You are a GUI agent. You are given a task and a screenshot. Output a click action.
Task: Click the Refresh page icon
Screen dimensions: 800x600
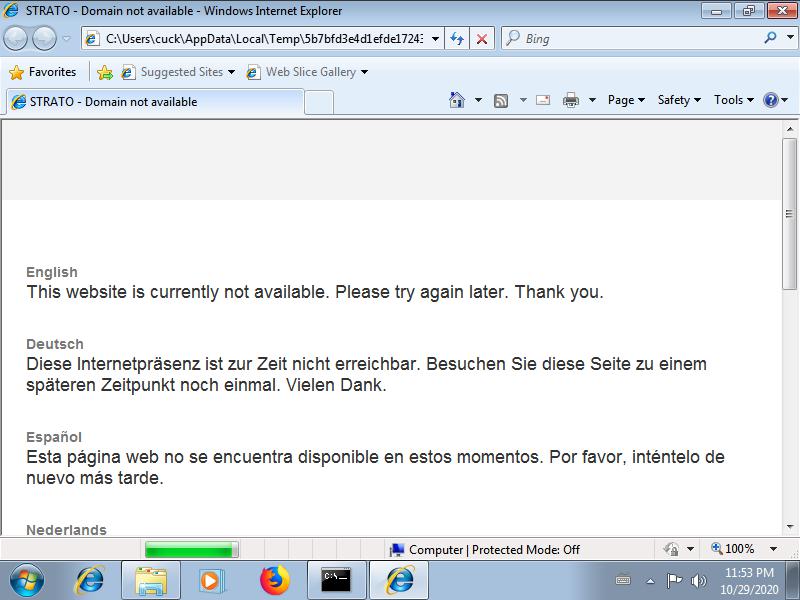457,39
